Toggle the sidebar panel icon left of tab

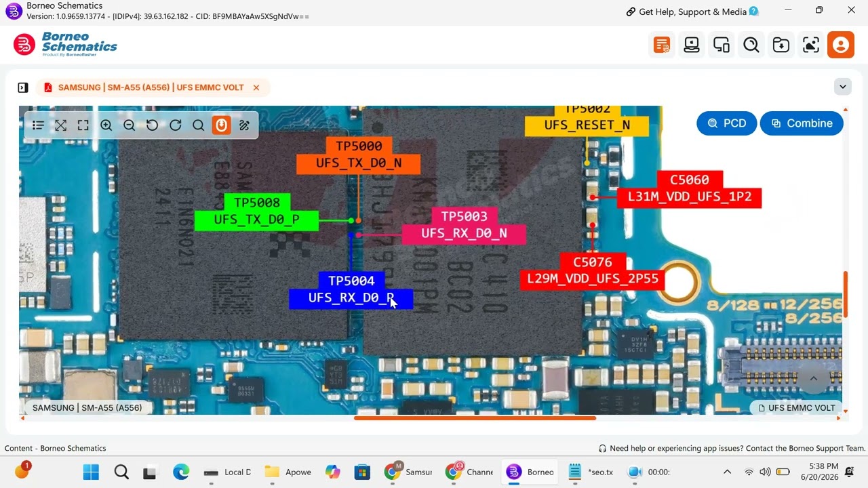(x=23, y=87)
